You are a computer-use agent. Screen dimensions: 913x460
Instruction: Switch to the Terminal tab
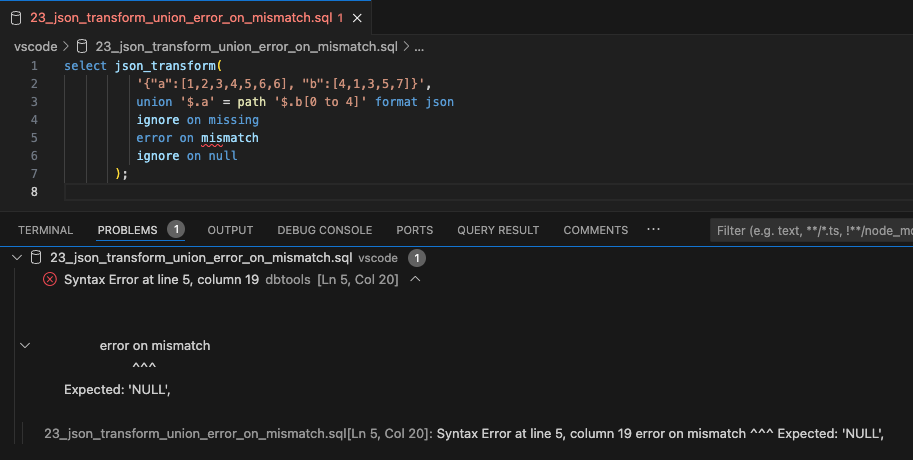tap(45, 230)
